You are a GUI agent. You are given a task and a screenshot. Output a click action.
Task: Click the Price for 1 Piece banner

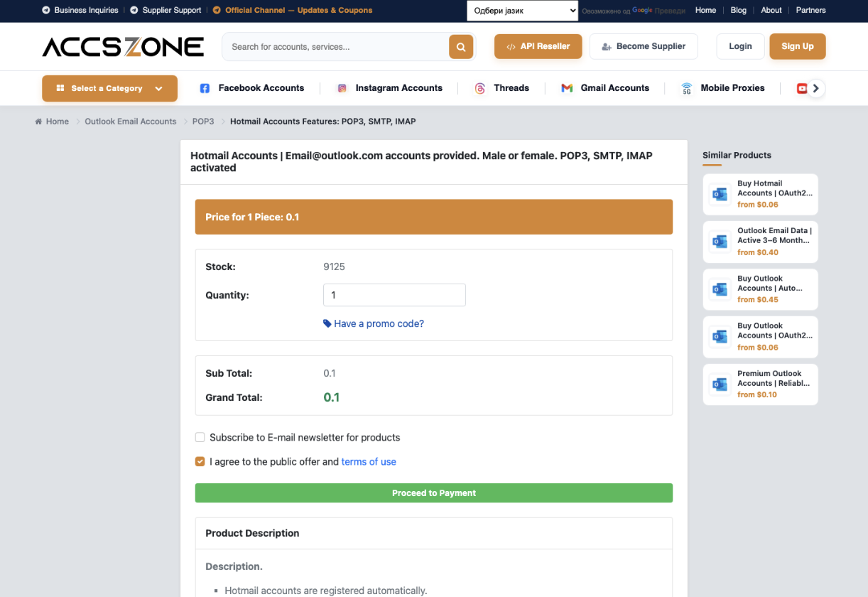pos(434,217)
